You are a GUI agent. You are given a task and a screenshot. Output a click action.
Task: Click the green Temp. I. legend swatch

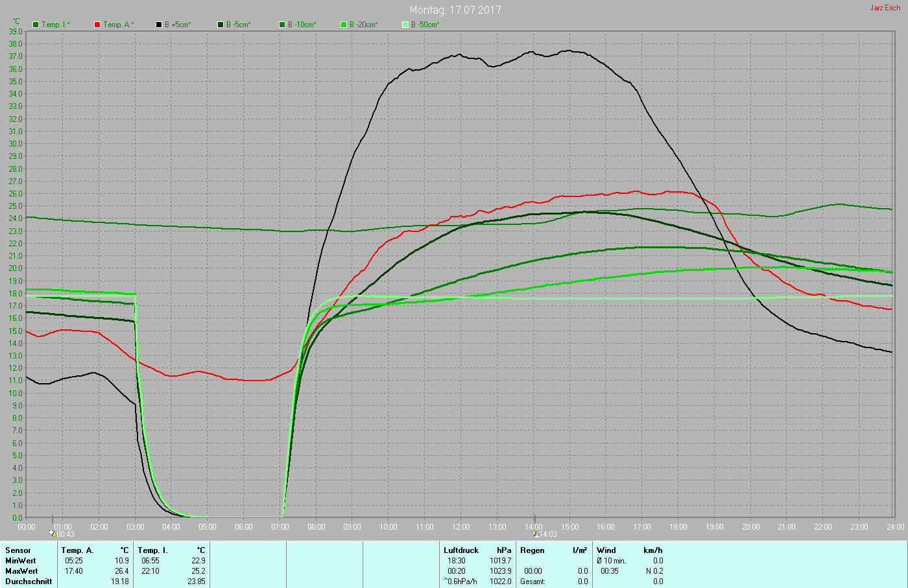pos(36,25)
